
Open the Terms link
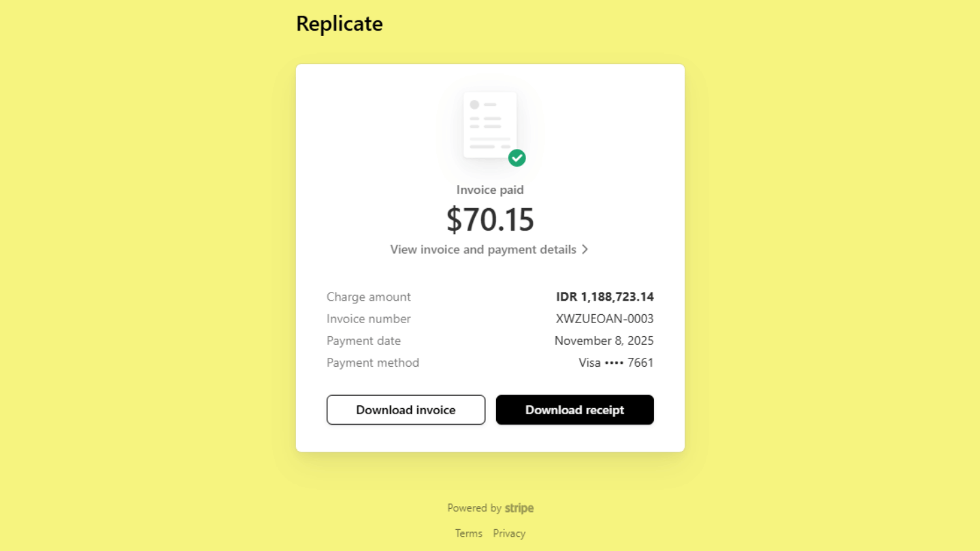tap(469, 533)
